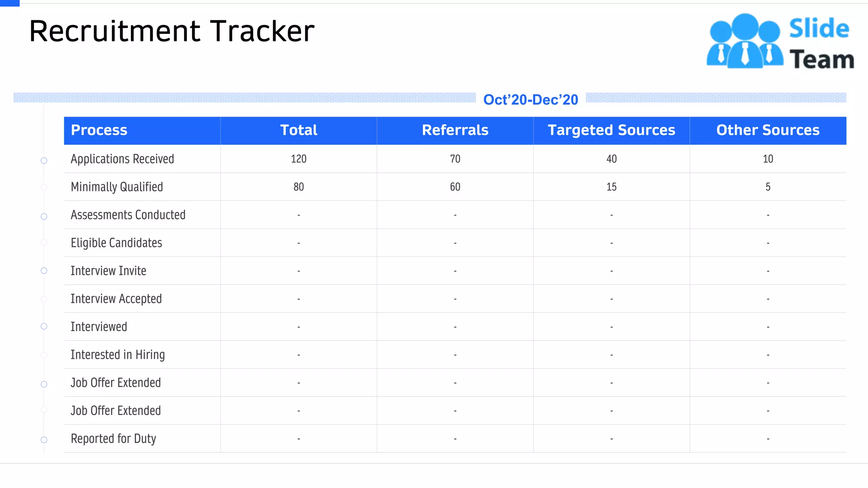
Task: Click the "Team" word in the logo
Action: (x=822, y=59)
